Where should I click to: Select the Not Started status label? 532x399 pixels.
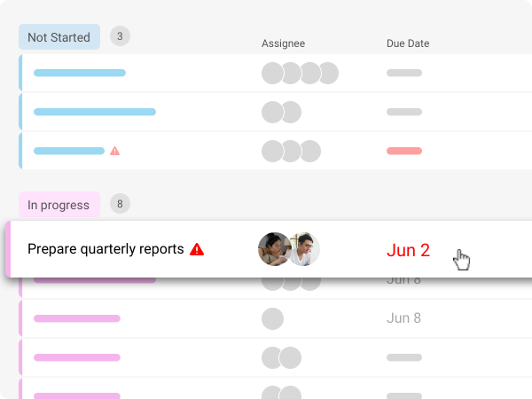[59, 37]
